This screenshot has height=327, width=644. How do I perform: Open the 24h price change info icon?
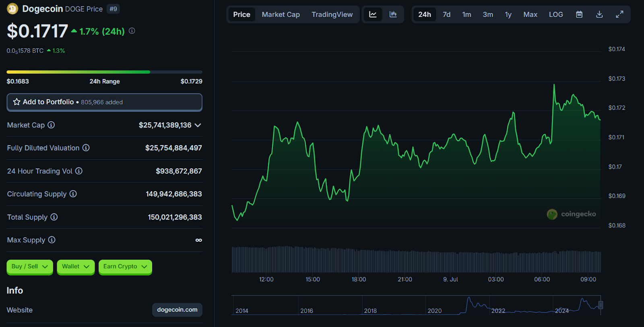click(132, 31)
